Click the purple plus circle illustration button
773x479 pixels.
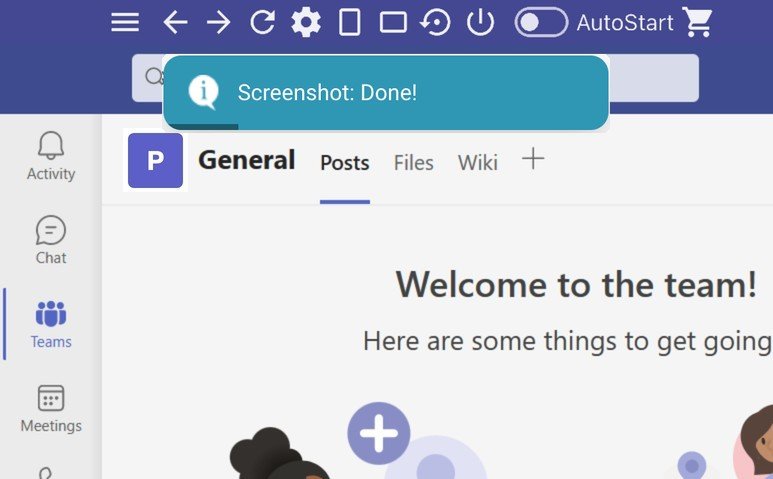pyautogui.click(x=379, y=433)
